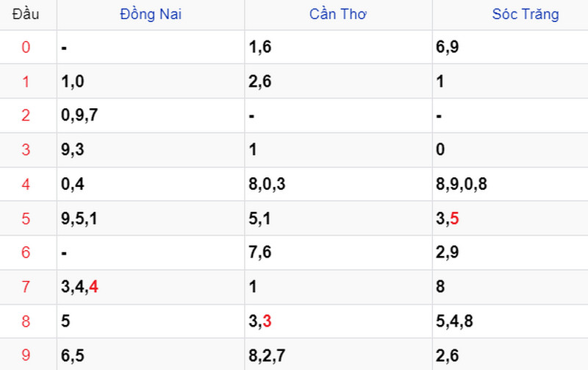Click Đồng Nai cell showing 3,4,4
The width and height of the screenshot is (588, 370).
click(x=151, y=287)
